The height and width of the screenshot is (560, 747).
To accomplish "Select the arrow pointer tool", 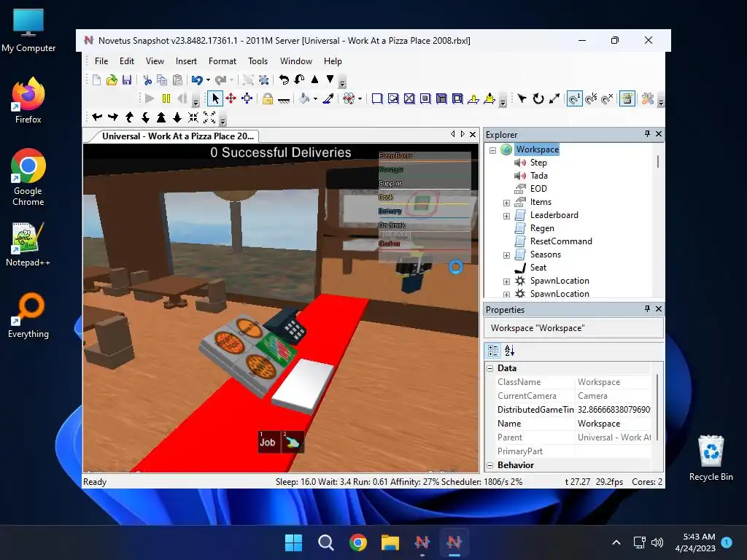I will (215, 98).
